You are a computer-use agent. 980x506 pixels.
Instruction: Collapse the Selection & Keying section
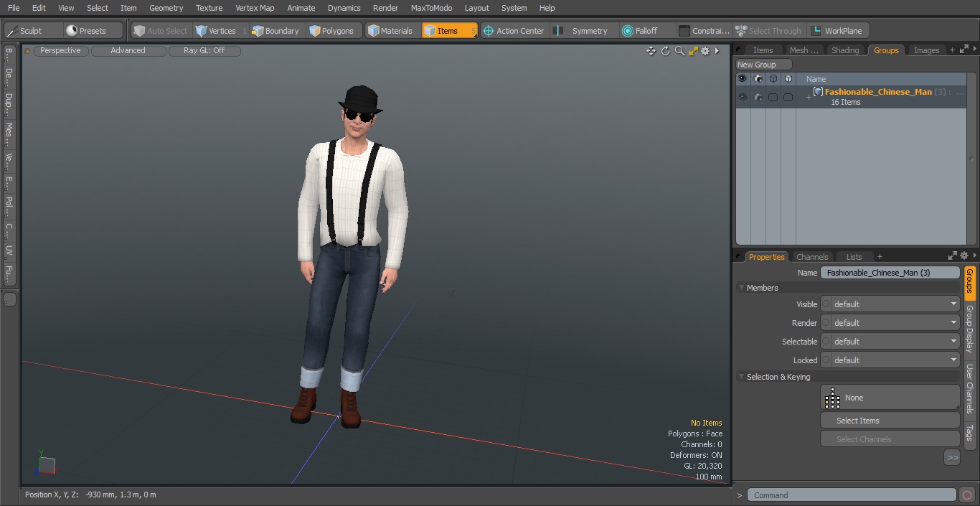(x=741, y=377)
